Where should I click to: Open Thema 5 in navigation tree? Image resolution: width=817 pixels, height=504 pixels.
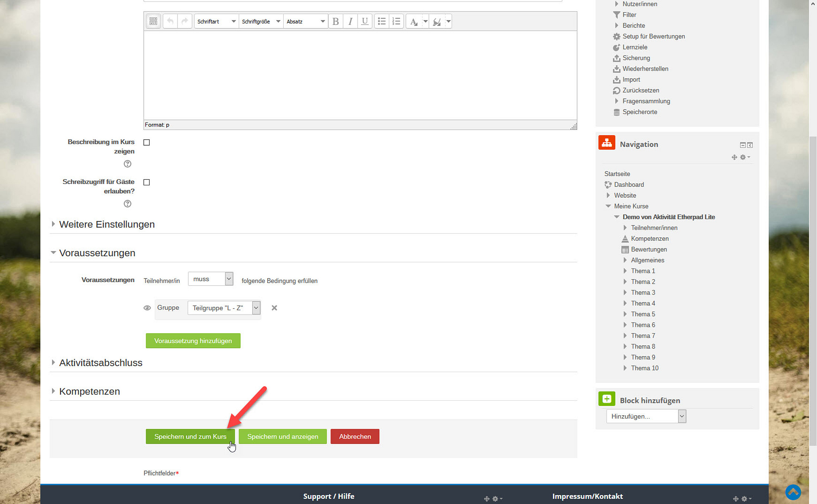click(643, 314)
